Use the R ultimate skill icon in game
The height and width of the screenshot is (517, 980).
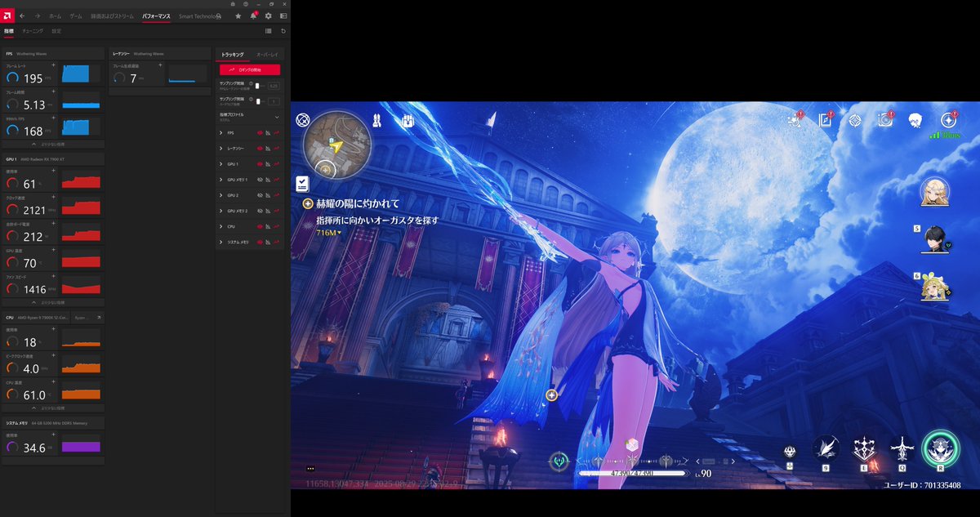coord(940,449)
